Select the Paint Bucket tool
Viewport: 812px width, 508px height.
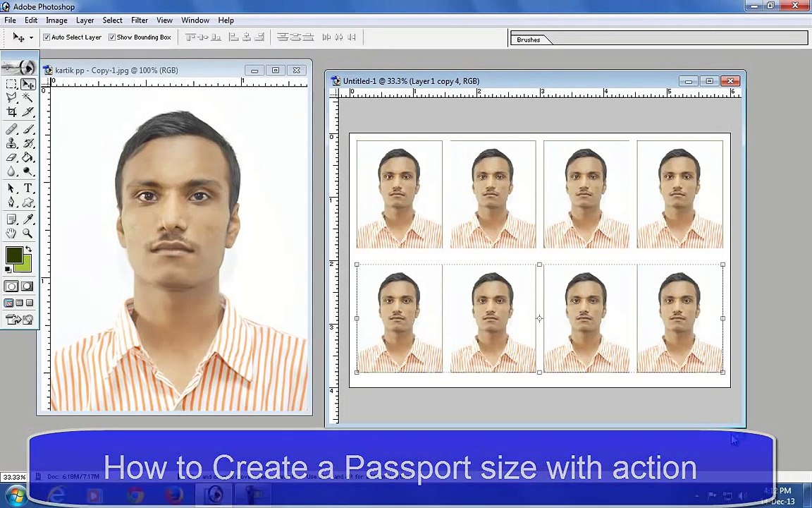(x=28, y=157)
